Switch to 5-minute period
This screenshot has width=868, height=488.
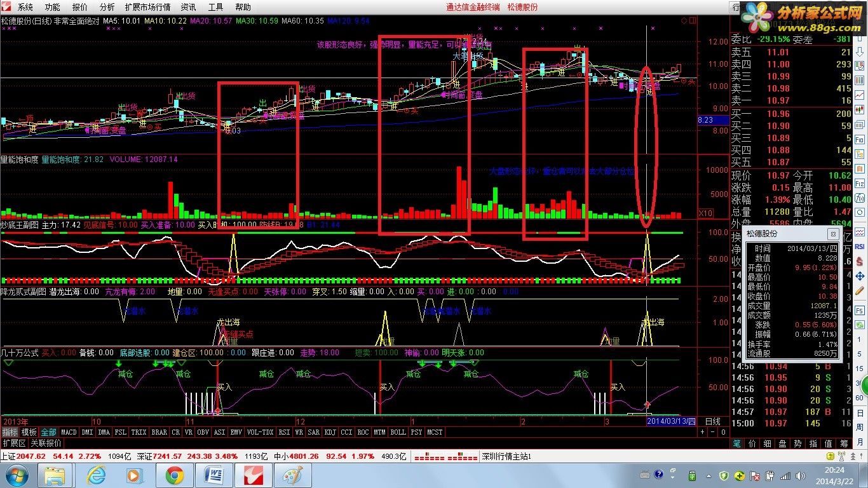[x=859, y=354]
